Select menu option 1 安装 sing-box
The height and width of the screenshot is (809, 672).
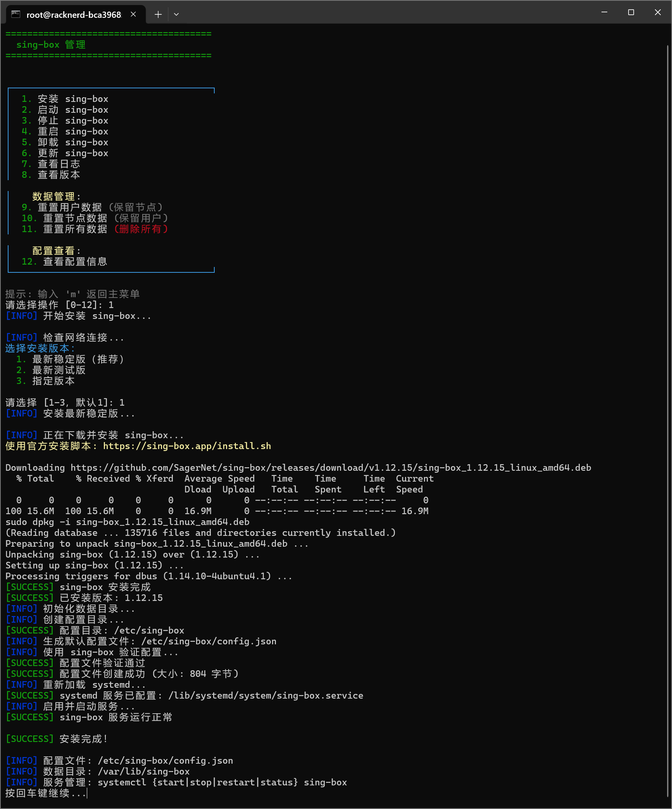click(x=65, y=99)
